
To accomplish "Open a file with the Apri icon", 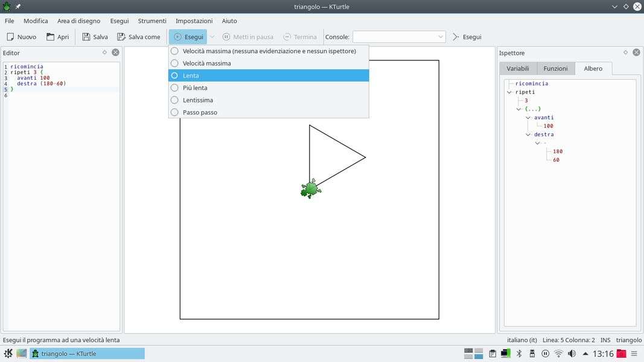I will (x=50, y=37).
